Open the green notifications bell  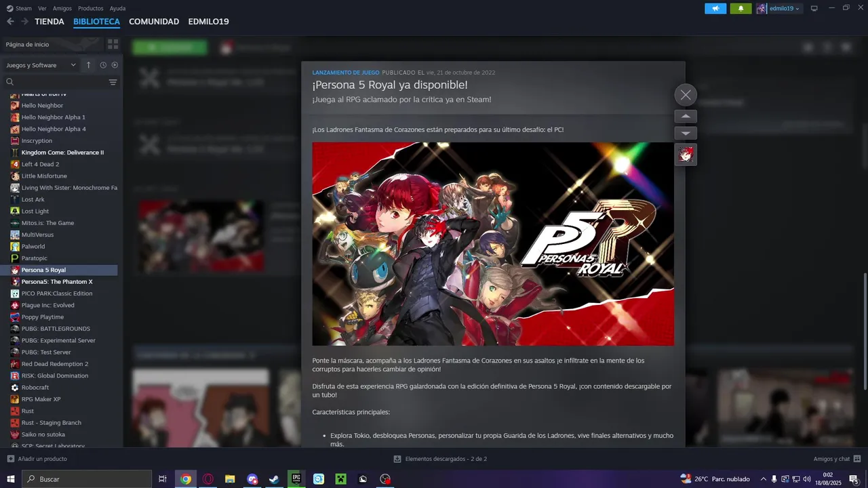(741, 8)
